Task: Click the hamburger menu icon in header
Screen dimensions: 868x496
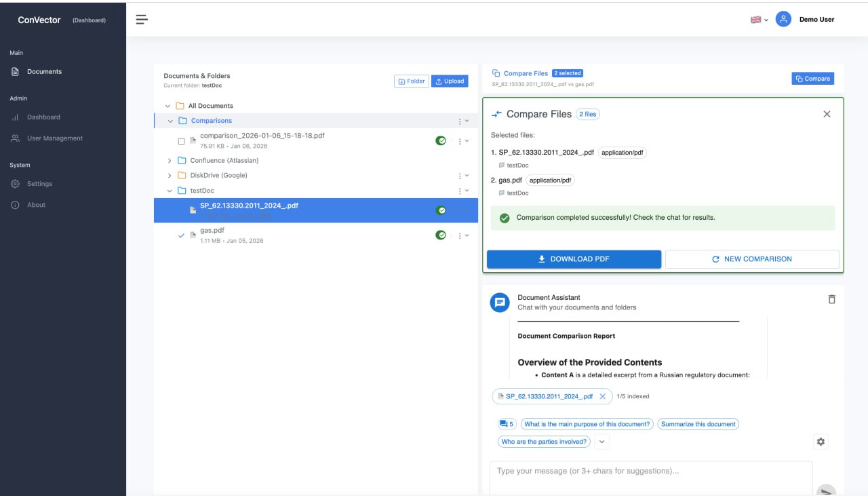Action: coord(142,20)
